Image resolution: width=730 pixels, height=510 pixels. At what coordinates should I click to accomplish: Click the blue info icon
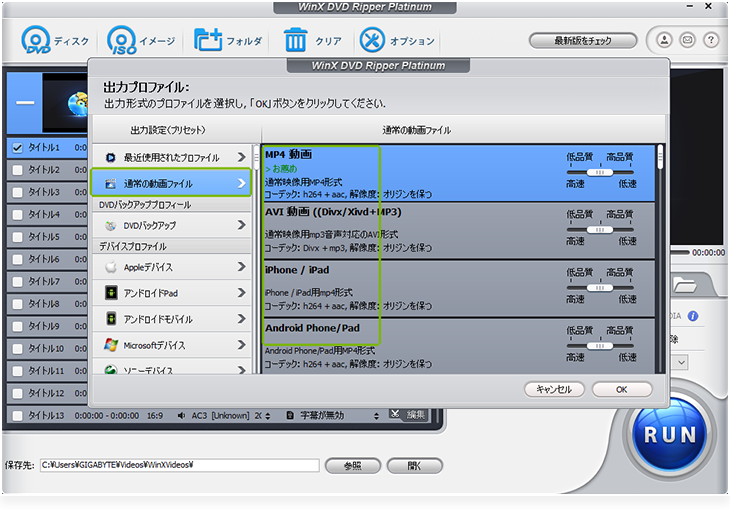[693, 316]
